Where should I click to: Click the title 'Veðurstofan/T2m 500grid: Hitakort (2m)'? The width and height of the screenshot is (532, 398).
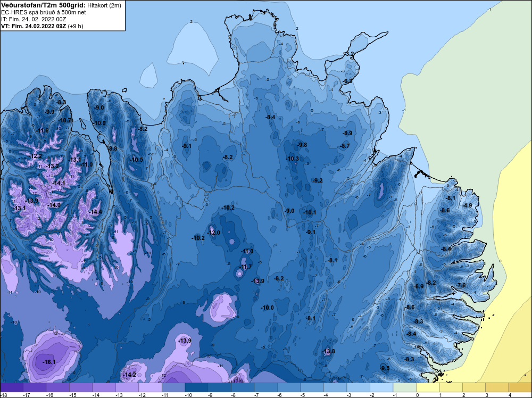(61, 5)
